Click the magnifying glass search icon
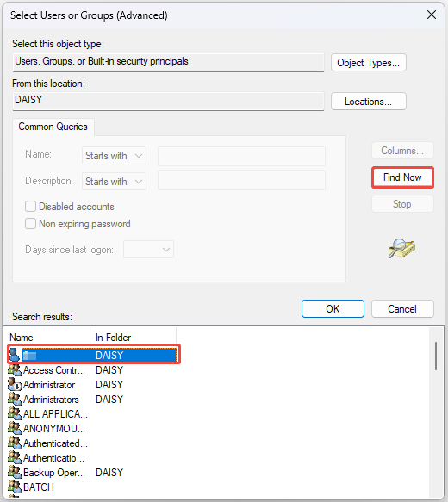The width and height of the screenshot is (448, 502). point(401,248)
